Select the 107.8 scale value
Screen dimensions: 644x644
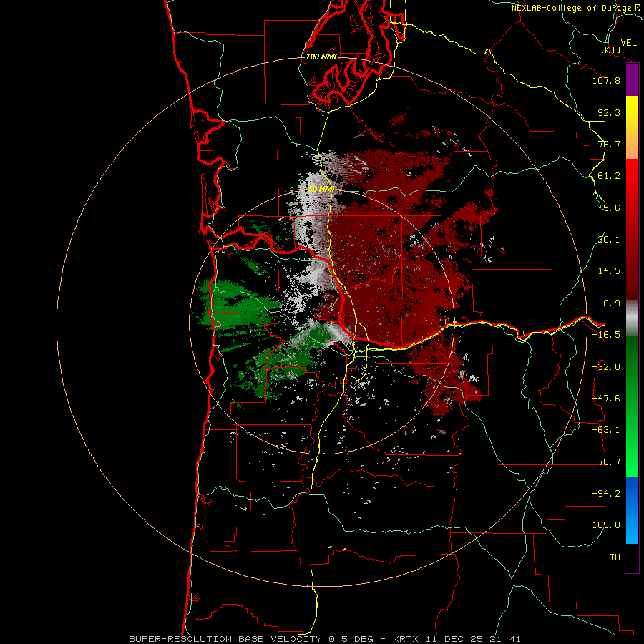606,80
